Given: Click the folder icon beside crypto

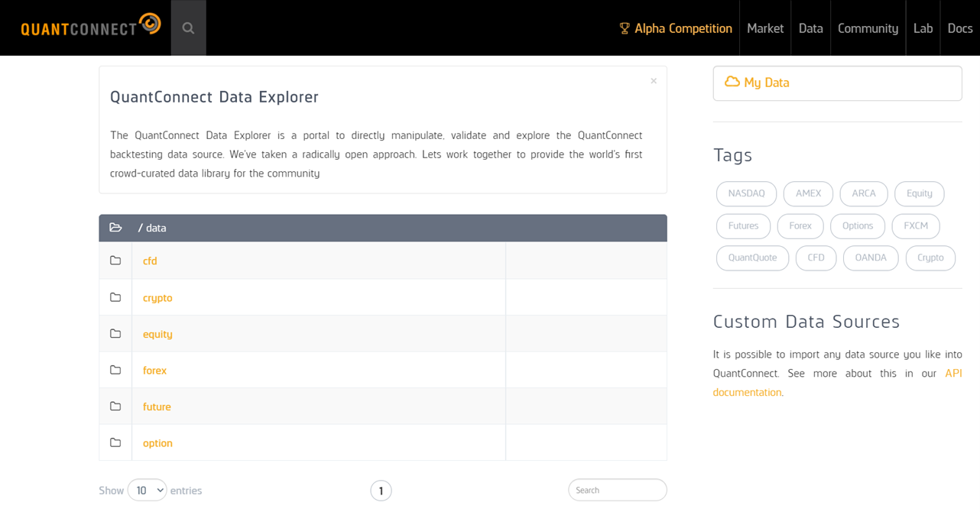Looking at the screenshot, I should pos(115,297).
